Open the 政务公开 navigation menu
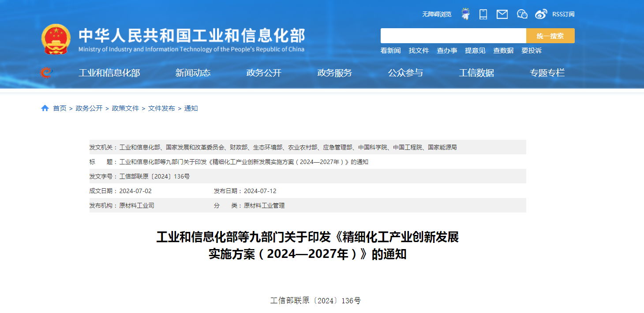 [264, 73]
